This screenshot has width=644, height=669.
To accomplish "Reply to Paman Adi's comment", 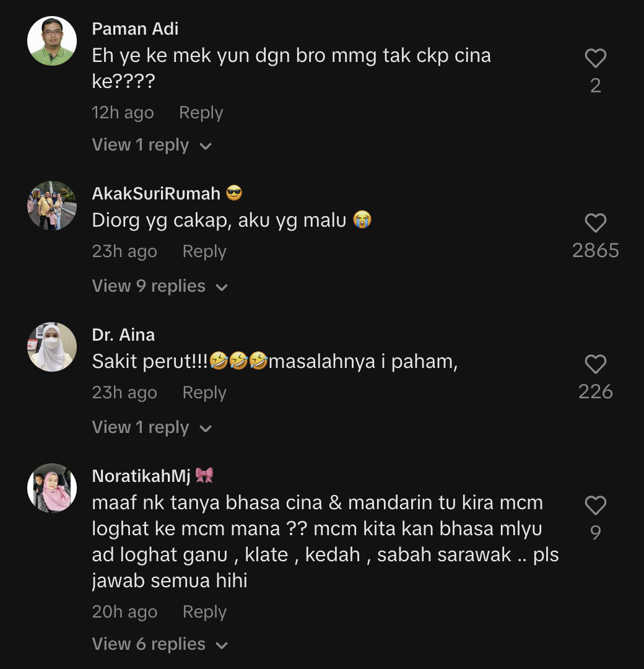I will (x=201, y=113).
